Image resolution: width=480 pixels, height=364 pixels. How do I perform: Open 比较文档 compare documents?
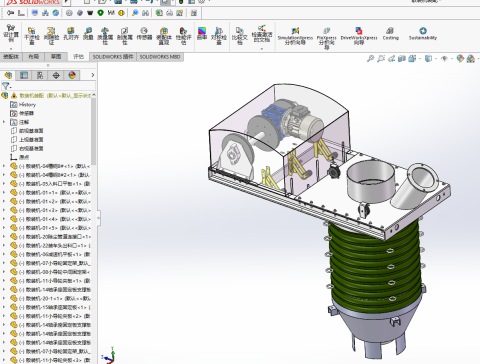point(239,35)
